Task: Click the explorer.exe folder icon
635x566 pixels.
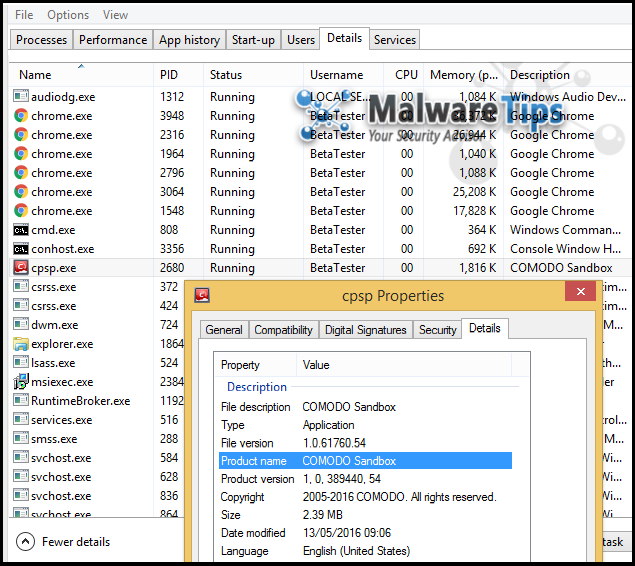Action: pos(21,344)
